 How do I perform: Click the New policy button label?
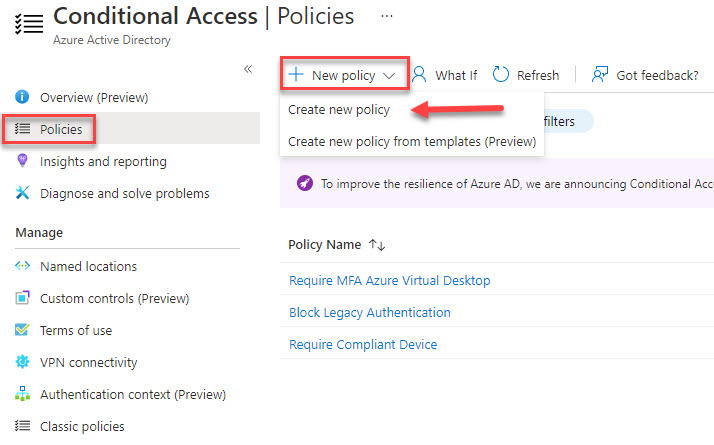[344, 76]
